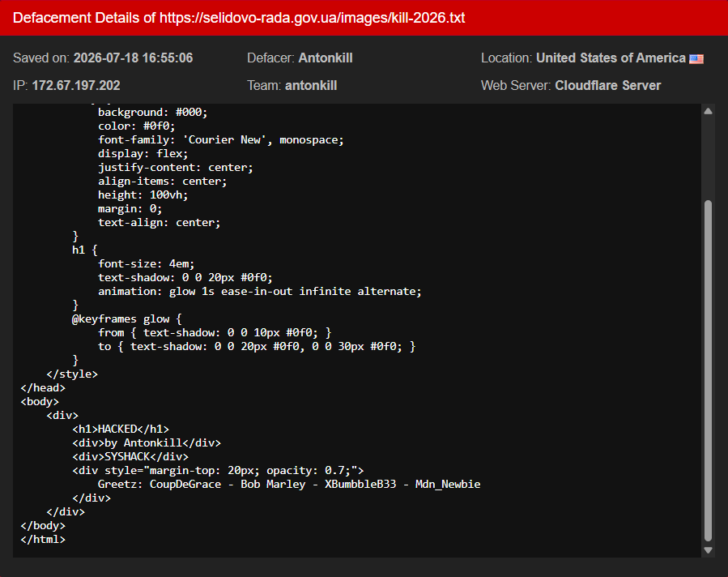
Task: Click the closing </style> tag
Action: pyautogui.click(x=72, y=374)
